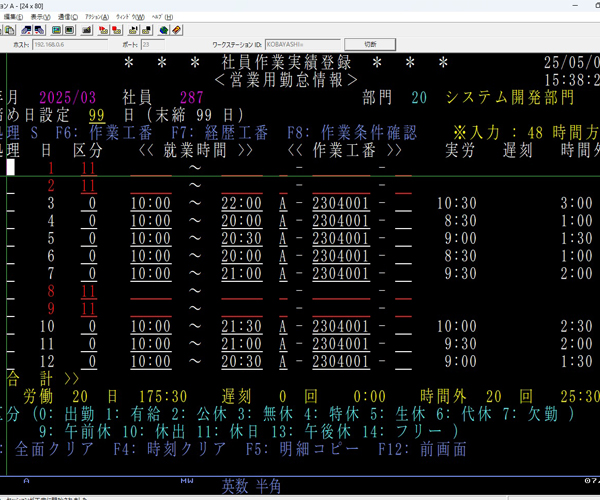The height and width of the screenshot is (500, 600).
Task: Click the help index icon beside globe
Action: click(x=176, y=30)
